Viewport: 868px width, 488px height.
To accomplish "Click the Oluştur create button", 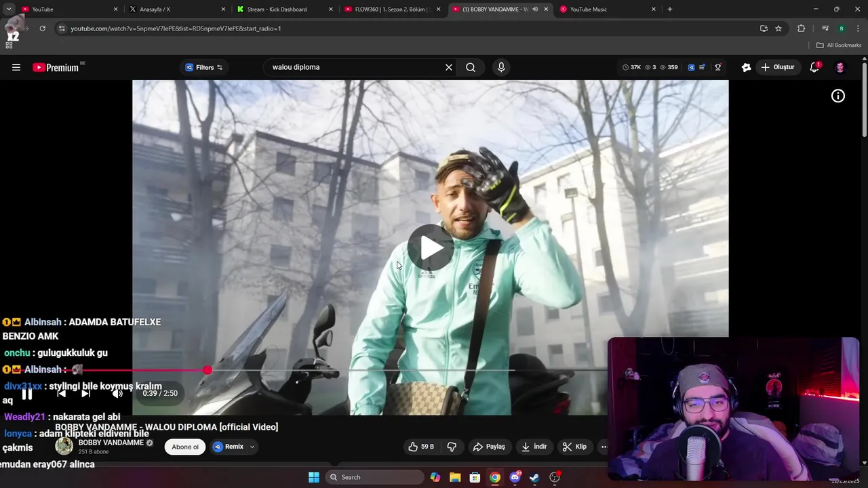I will coord(777,67).
